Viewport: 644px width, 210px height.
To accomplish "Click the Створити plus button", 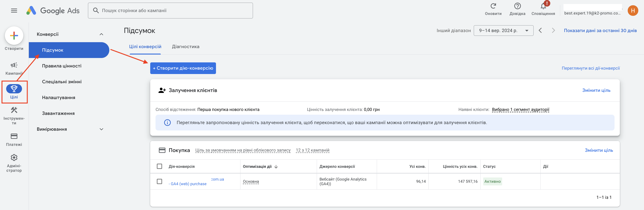I will [14, 35].
